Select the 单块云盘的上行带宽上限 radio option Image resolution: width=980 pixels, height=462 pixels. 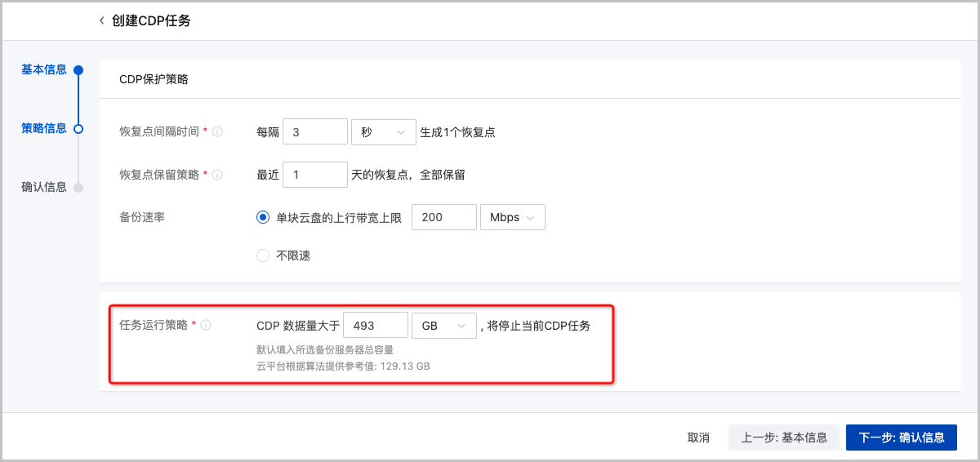pos(263,217)
